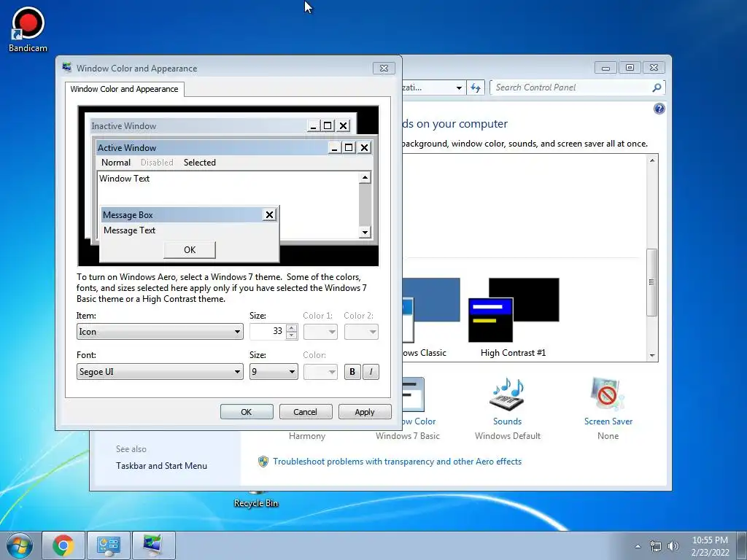Click the blue help question mark icon
This screenshot has width=747, height=560.
(x=659, y=109)
